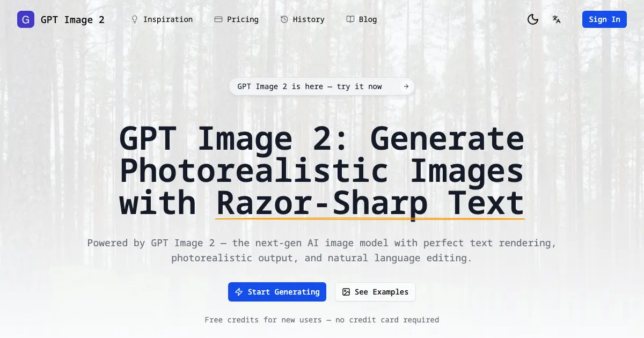Open the GPT Image 2 home link
The width and height of the screenshot is (644, 338).
61,19
